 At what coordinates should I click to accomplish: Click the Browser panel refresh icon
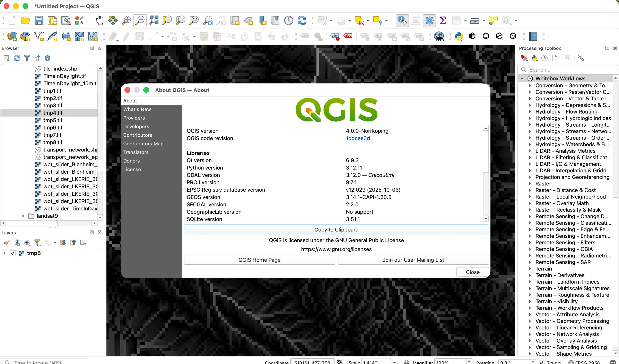coord(17,58)
